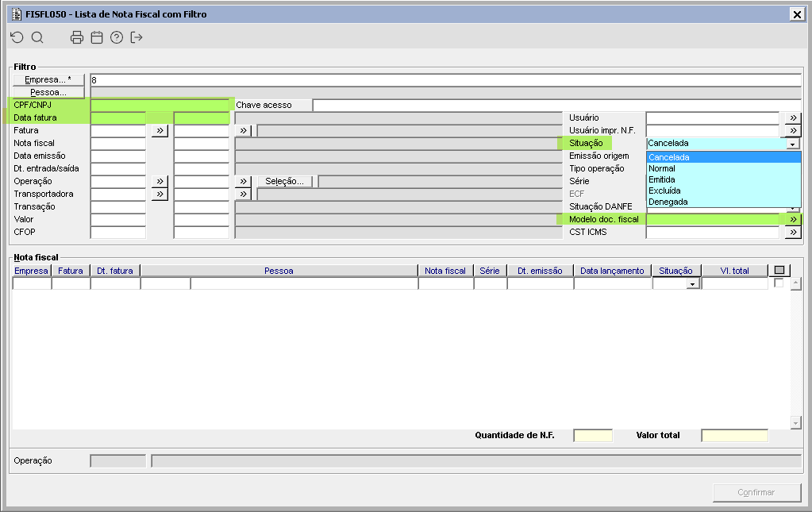Focus the Chave acesso input field
Viewport: 812px width, 512px height.
coord(557,105)
